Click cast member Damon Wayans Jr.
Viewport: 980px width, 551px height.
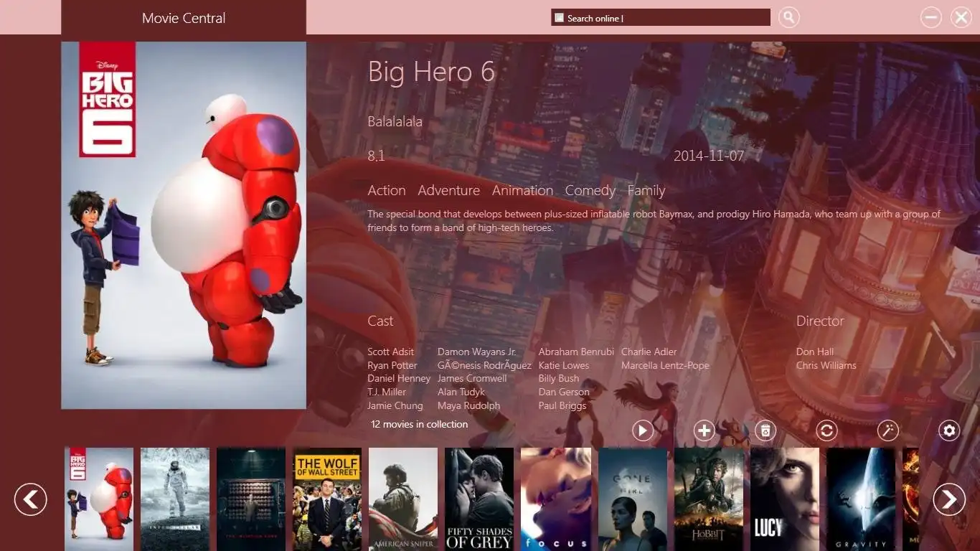coord(476,352)
